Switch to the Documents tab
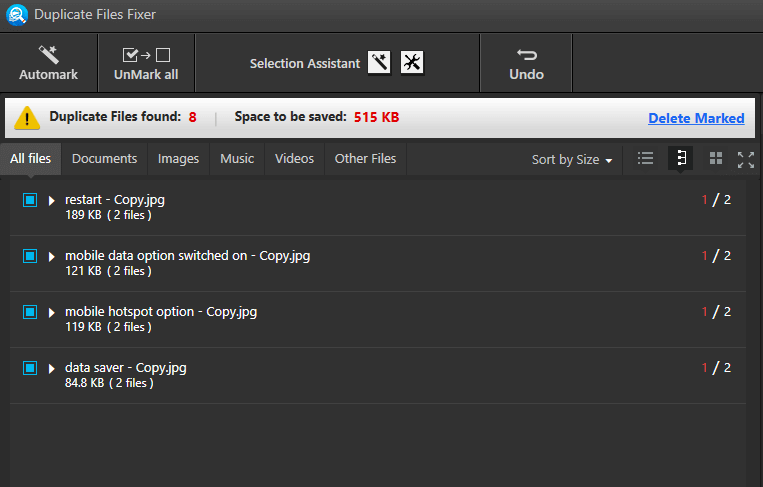 tap(104, 159)
